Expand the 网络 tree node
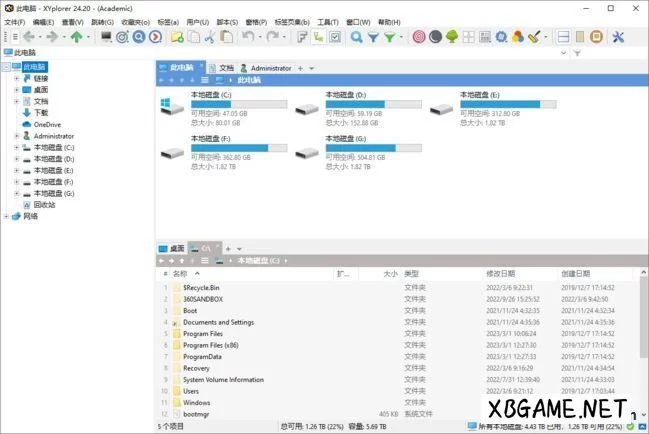Screen dimensions: 649x434 pos(7,216)
